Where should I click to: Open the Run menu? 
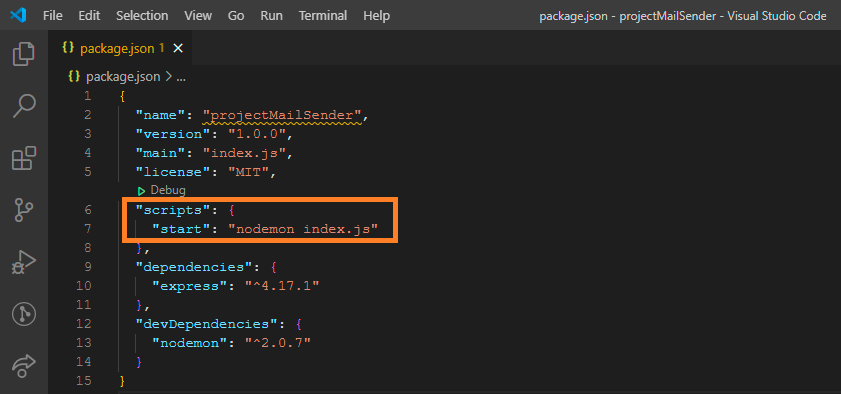tap(271, 16)
